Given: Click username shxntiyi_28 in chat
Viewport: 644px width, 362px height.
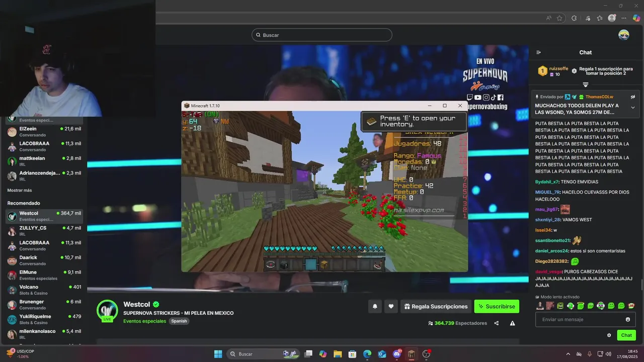Looking at the screenshot, I should (x=549, y=220).
